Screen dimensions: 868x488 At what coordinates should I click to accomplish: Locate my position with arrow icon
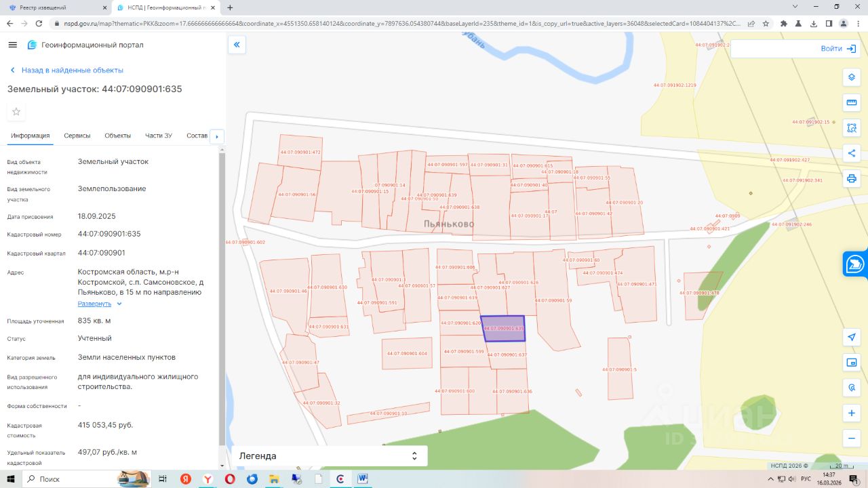[x=852, y=337]
